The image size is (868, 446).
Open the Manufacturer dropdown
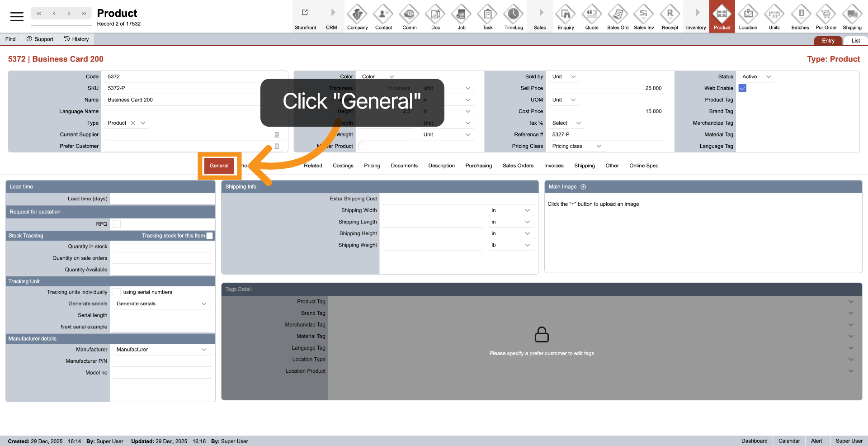coord(161,350)
